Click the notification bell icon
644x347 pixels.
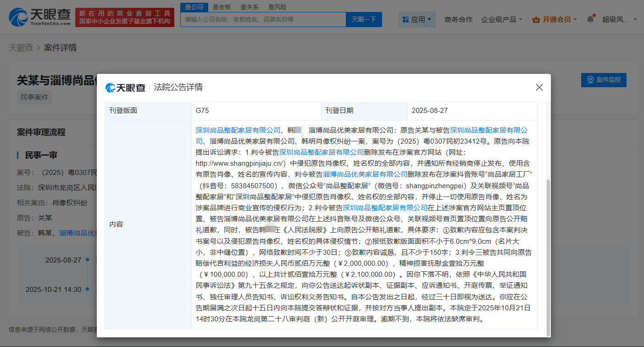pyautogui.click(x=590, y=19)
